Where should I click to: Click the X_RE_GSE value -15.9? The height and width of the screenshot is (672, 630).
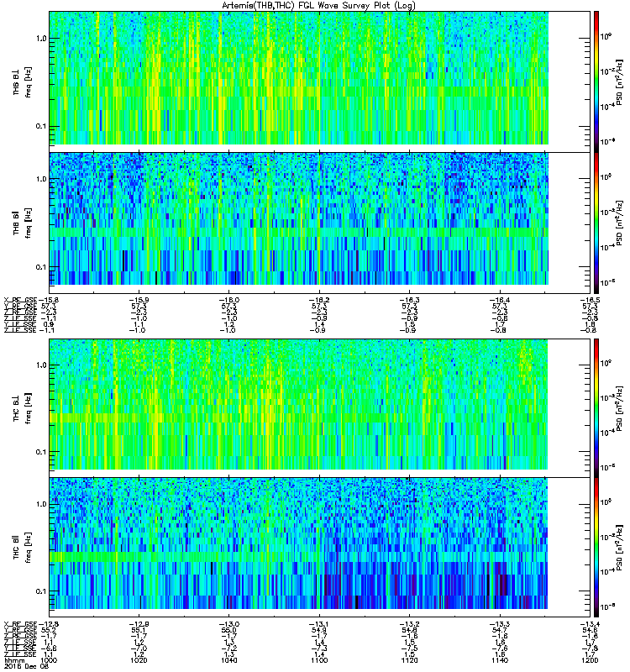(x=139, y=300)
